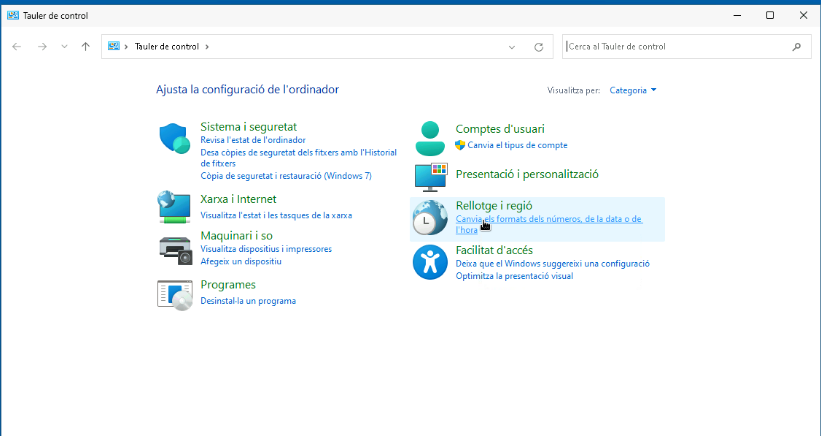The height and width of the screenshot is (436, 821).
Task: Open Revisa l'estat de l'ordinador link
Action: click(x=253, y=141)
